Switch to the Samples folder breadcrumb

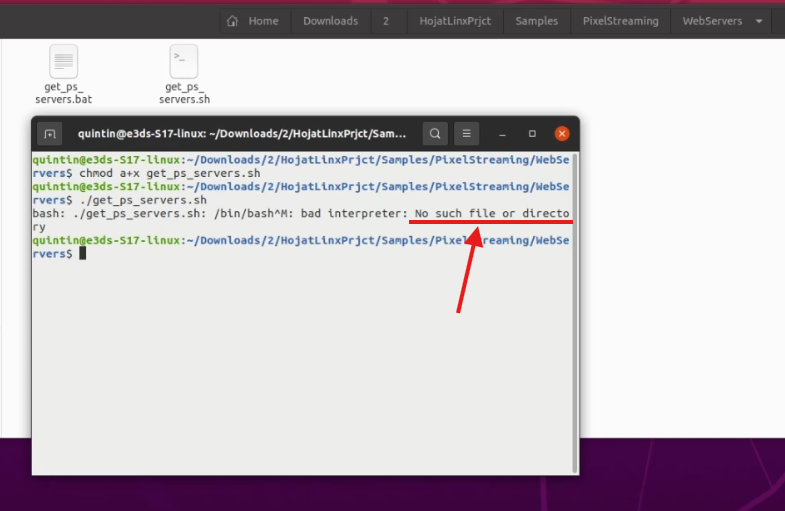(536, 21)
